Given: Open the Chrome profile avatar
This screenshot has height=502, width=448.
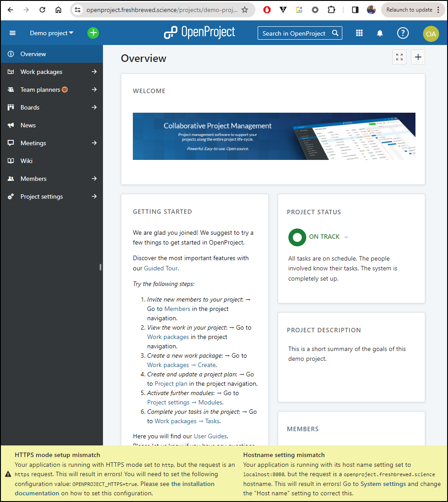Looking at the screenshot, I should point(371,10).
